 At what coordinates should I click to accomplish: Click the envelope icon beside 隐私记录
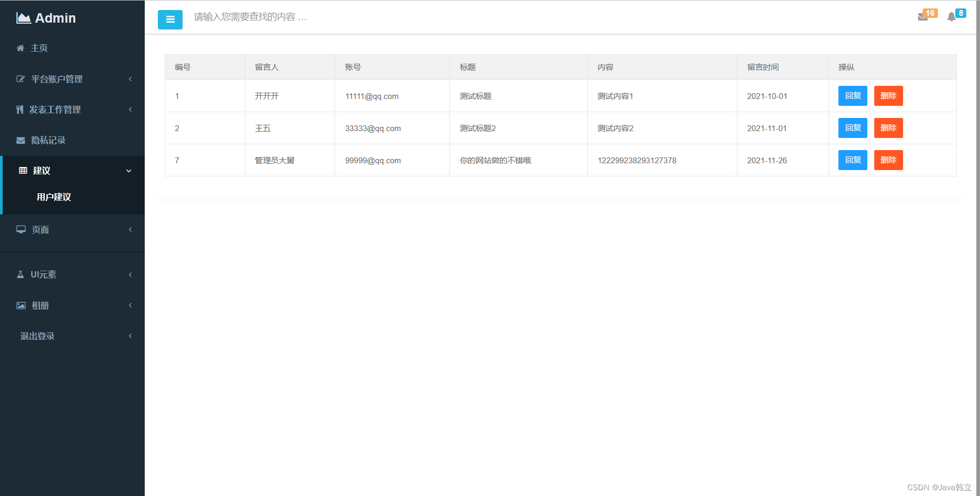click(x=21, y=140)
